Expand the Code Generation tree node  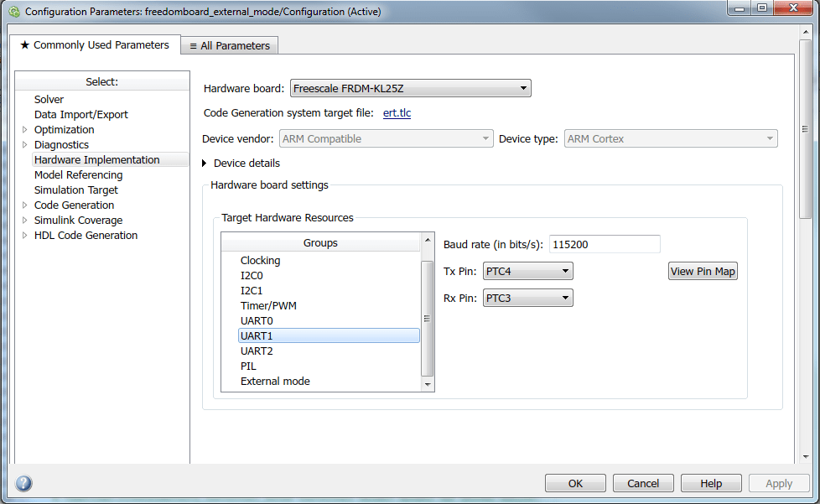pos(24,205)
